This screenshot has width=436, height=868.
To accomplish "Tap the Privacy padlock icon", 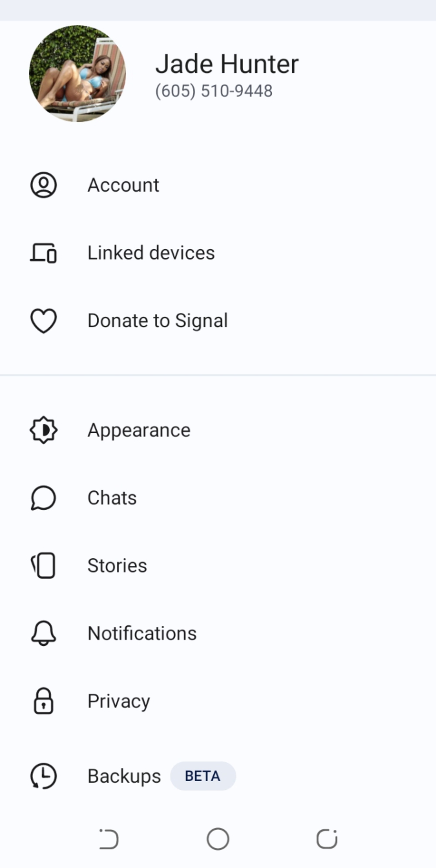I will (x=44, y=701).
